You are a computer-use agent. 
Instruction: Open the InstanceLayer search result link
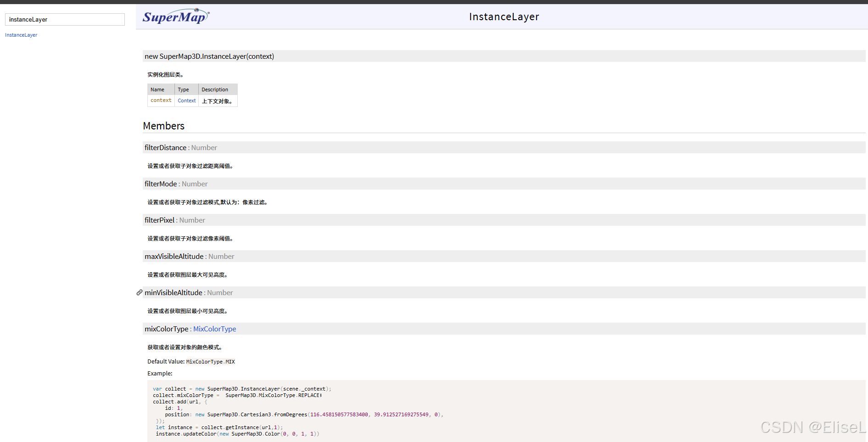tap(21, 35)
